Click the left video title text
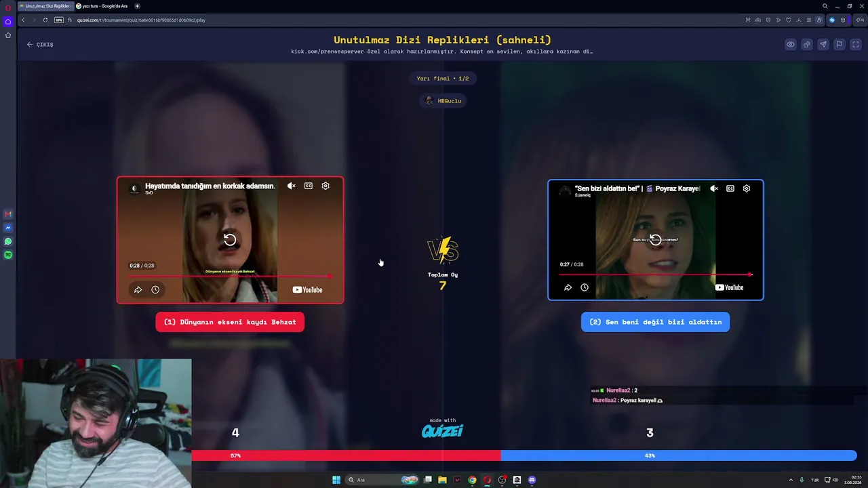Image resolution: width=868 pixels, height=488 pixels. coord(210,186)
